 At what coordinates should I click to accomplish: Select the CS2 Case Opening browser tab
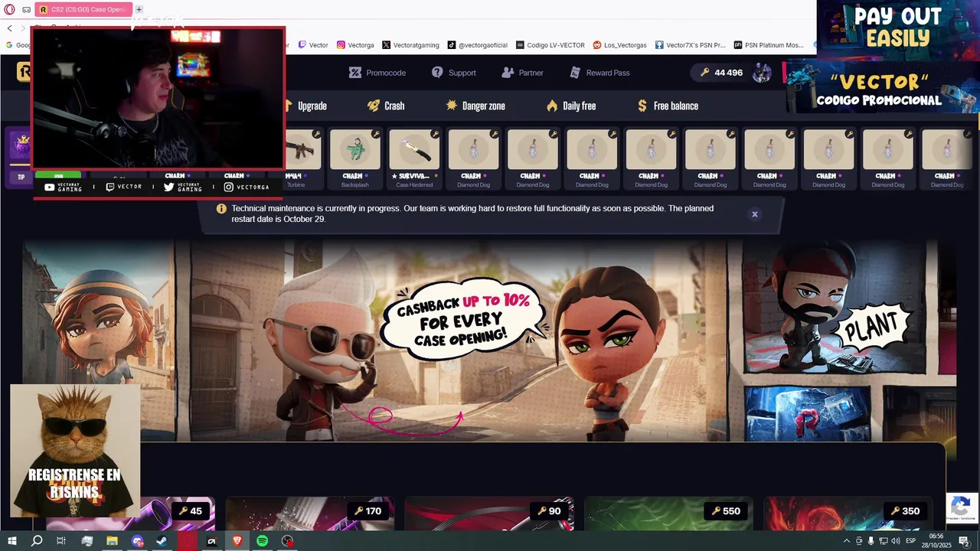(83, 9)
